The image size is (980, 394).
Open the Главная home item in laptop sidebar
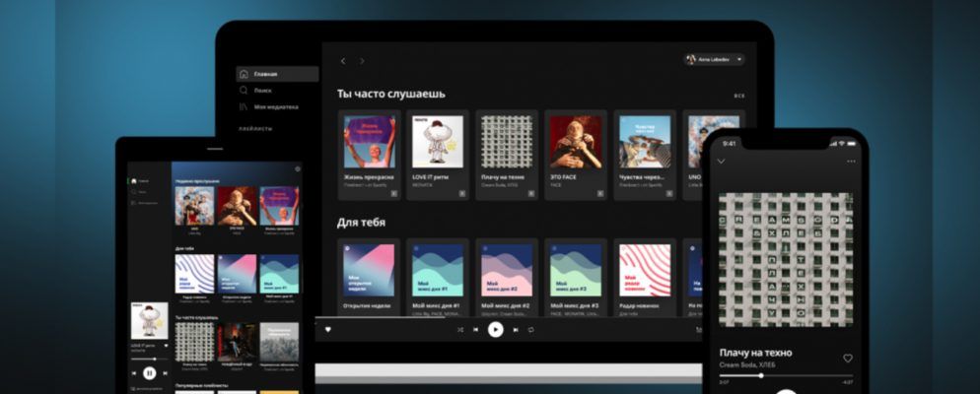tap(277, 74)
